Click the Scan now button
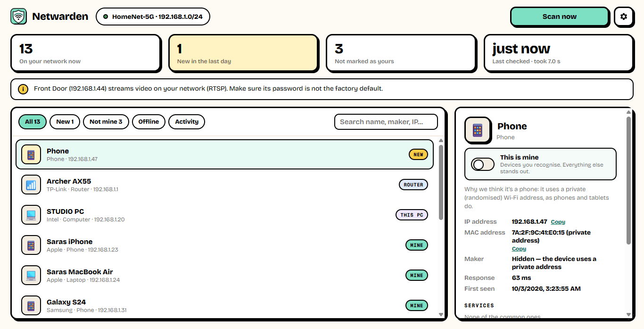644x329 pixels. (x=560, y=17)
